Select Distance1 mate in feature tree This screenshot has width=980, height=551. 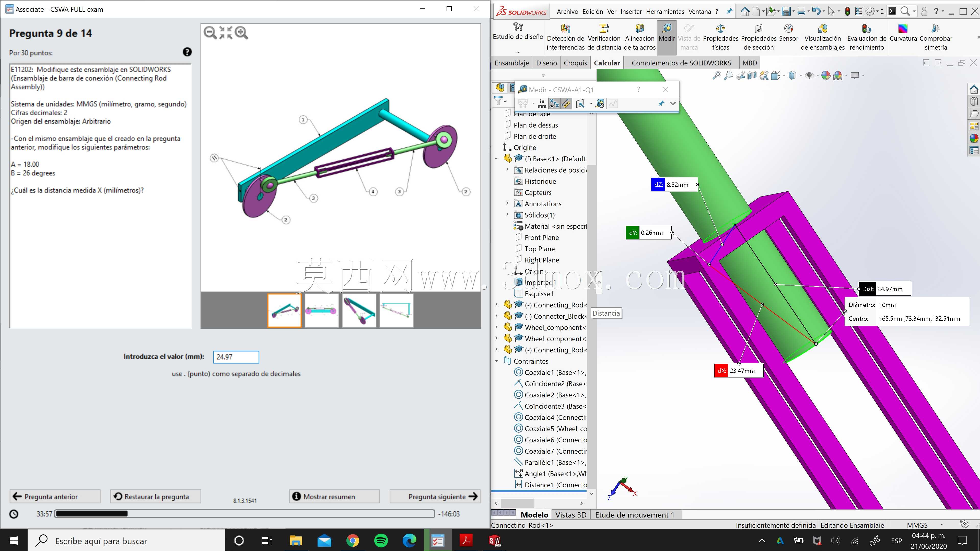pyautogui.click(x=550, y=485)
